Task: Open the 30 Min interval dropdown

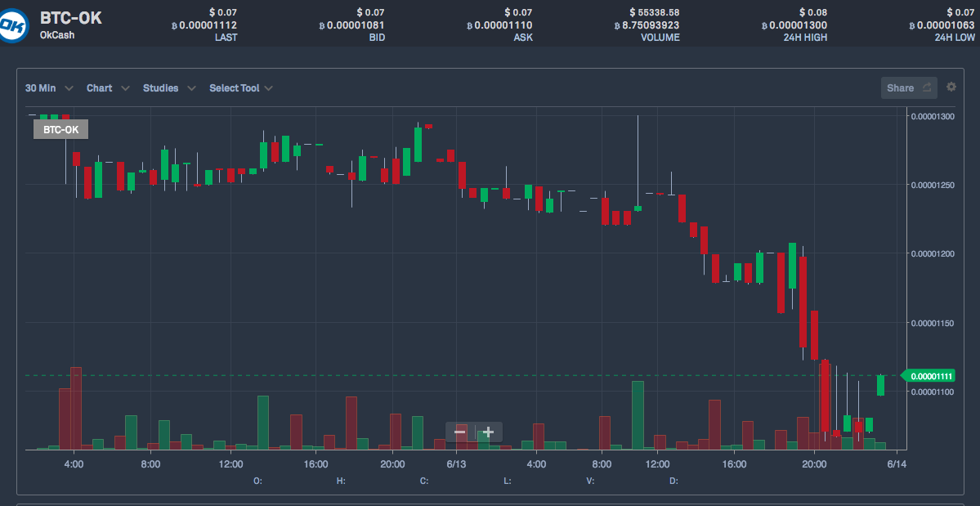Action: point(49,88)
